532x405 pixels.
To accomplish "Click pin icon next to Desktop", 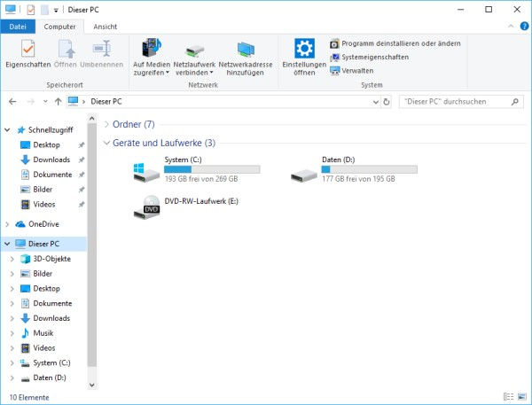I will (81, 145).
